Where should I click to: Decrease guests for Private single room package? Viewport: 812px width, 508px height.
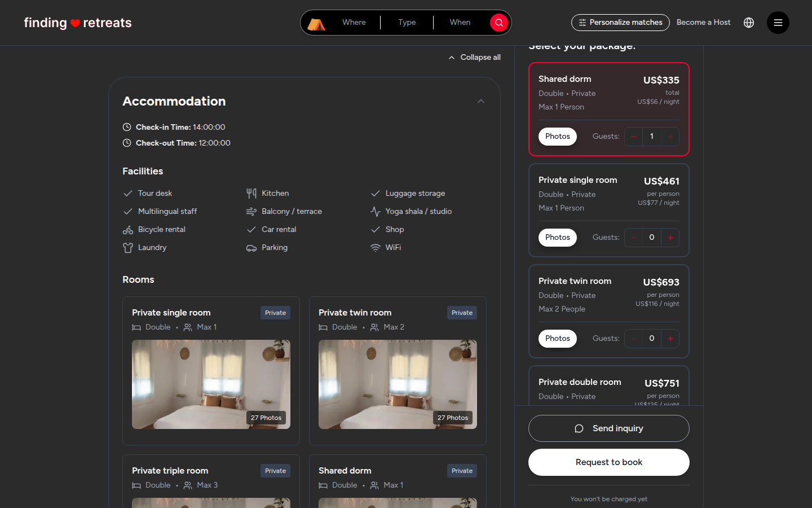click(634, 238)
